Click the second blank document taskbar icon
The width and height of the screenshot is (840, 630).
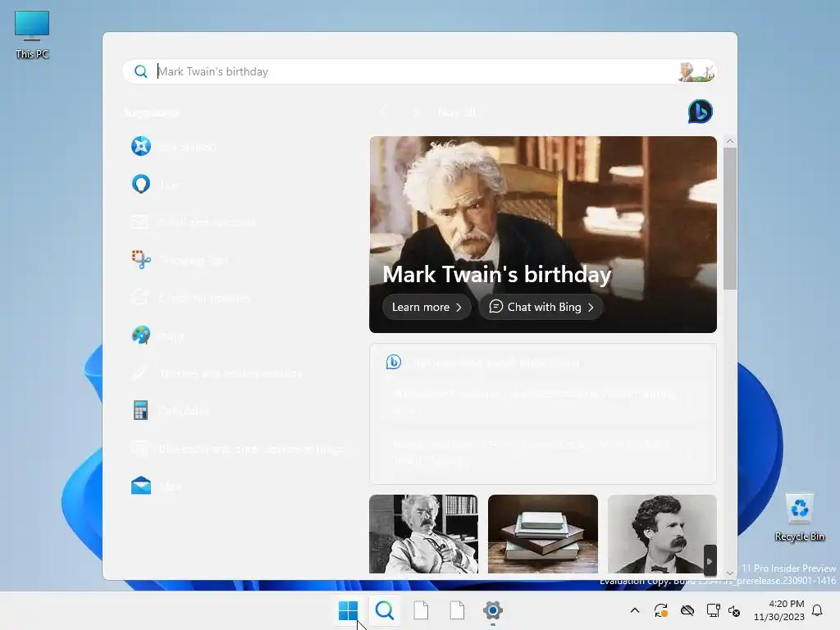click(457, 610)
